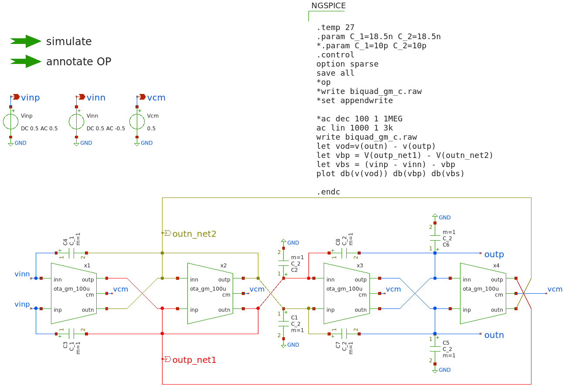Click the green simulate launcher arrow
This screenshot has height=392, width=565.
(26, 41)
